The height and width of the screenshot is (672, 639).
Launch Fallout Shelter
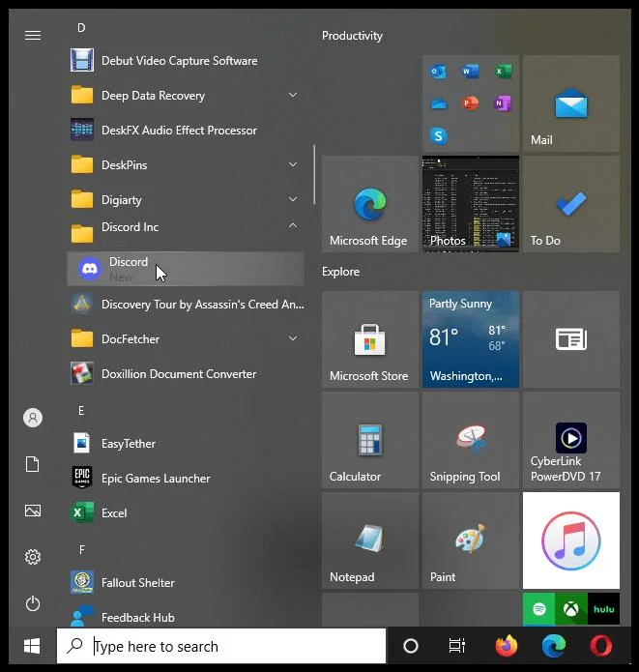click(x=187, y=582)
